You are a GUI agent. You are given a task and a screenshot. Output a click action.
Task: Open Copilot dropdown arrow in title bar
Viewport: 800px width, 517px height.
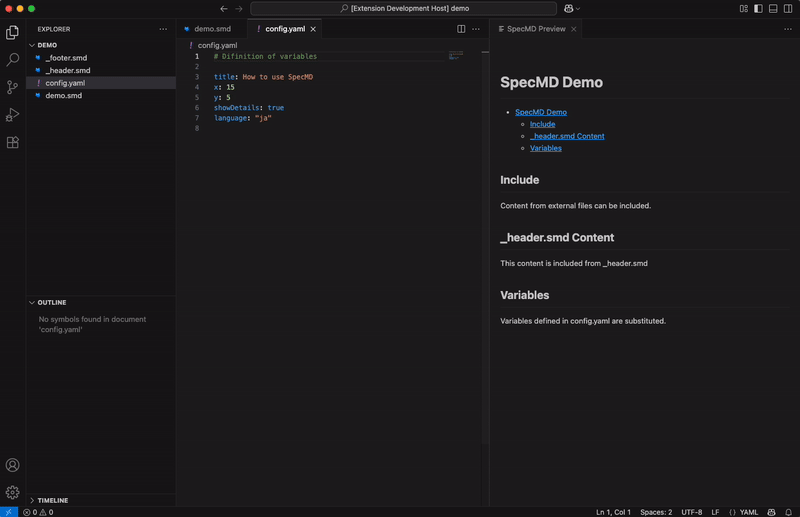pos(578,8)
